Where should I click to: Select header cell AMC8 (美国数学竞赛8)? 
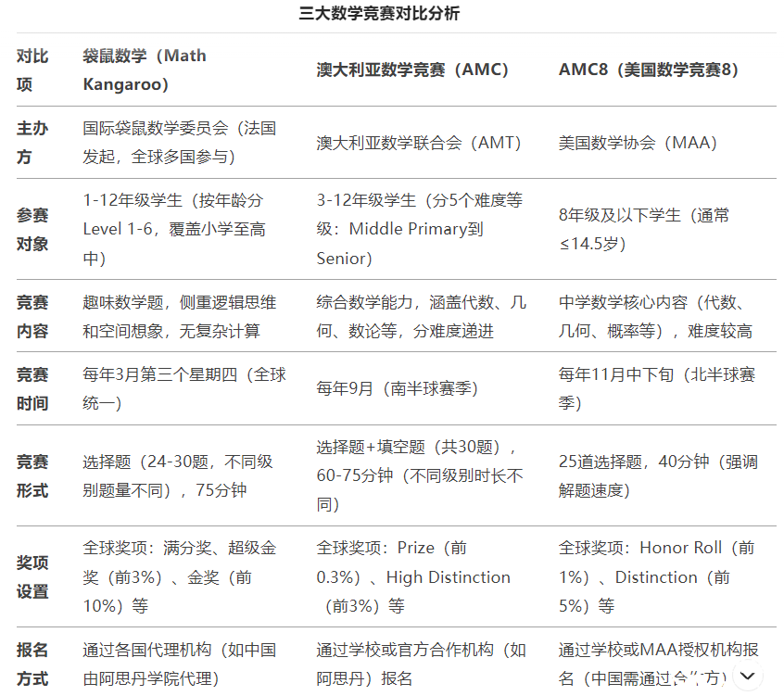click(649, 70)
